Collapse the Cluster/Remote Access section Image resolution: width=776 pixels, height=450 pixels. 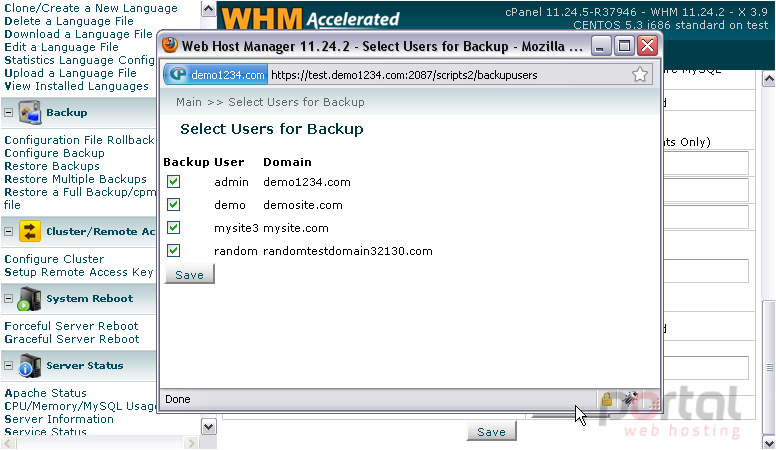coord(8,231)
